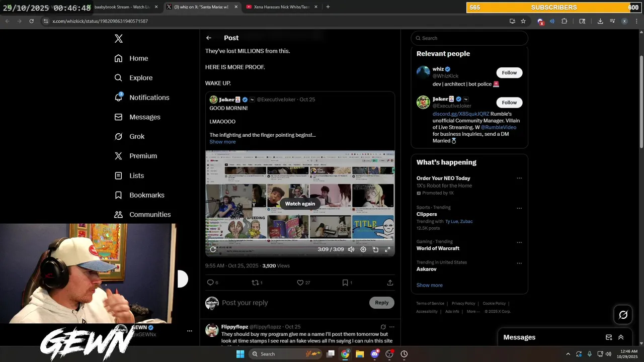Bookmark page with star icon
Image resolution: width=644 pixels, height=362 pixels.
(523, 21)
